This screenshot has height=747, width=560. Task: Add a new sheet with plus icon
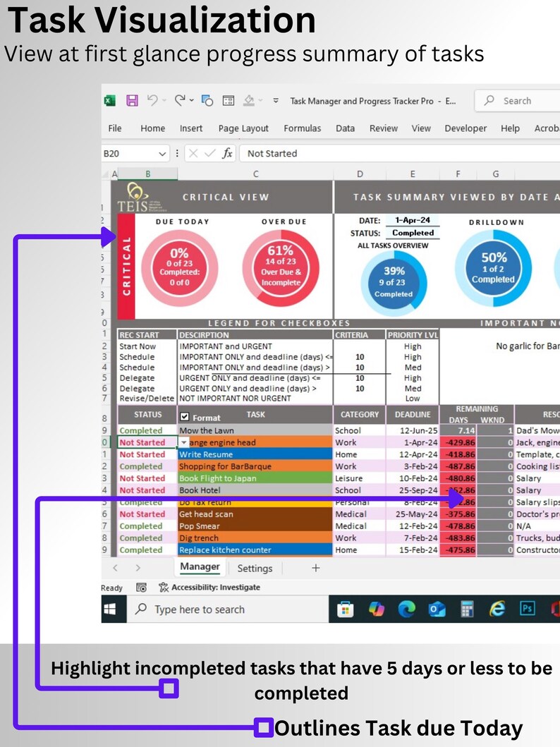pos(316,568)
